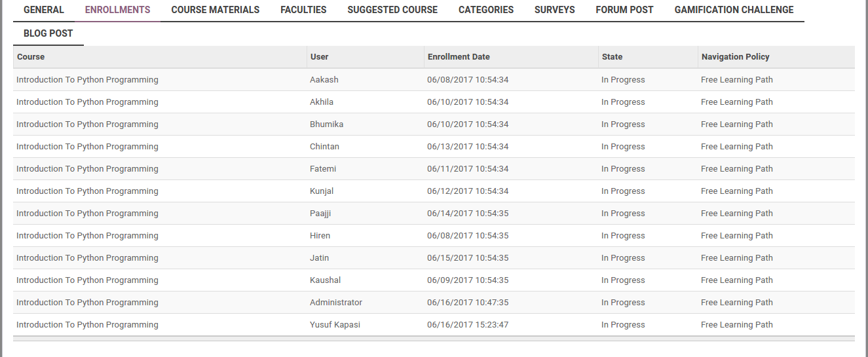Sort by Course column header
The height and width of the screenshot is (357, 868).
[x=31, y=57]
